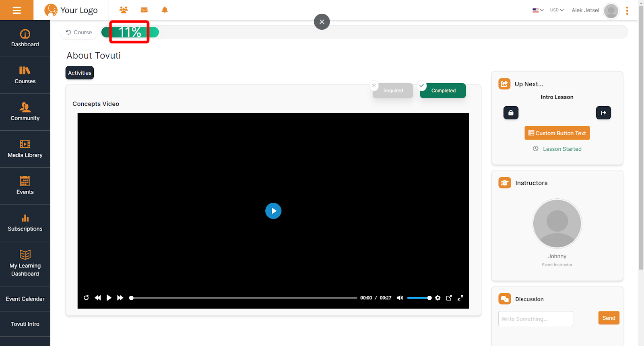Viewport: 644px width, 346px height.
Task: Select the Activities tab
Action: pyautogui.click(x=80, y=73)
